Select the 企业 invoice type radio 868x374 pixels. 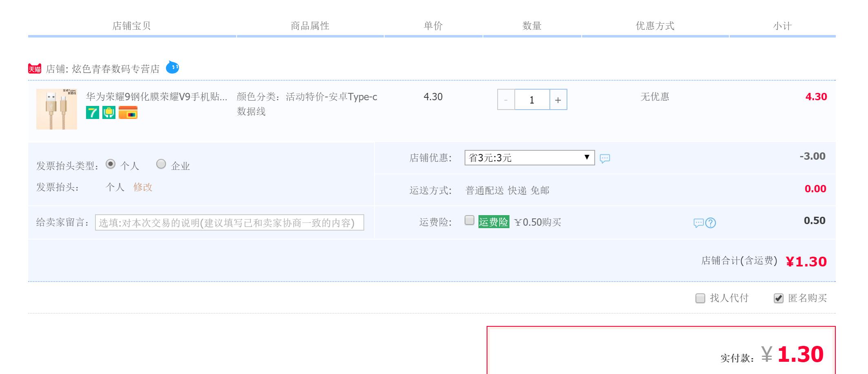coord(161,164)
